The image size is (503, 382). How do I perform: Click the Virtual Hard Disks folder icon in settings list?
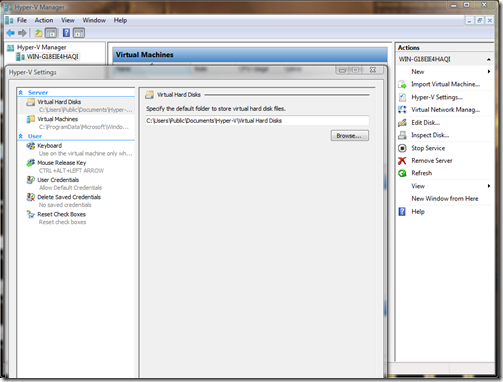point(31,102)
